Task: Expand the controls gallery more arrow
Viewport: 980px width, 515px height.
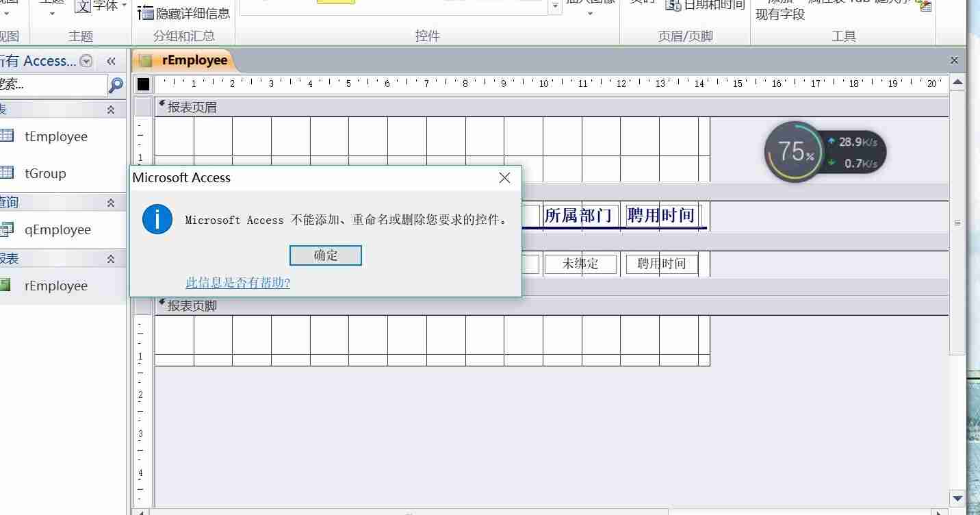Action: coord(556,7)
